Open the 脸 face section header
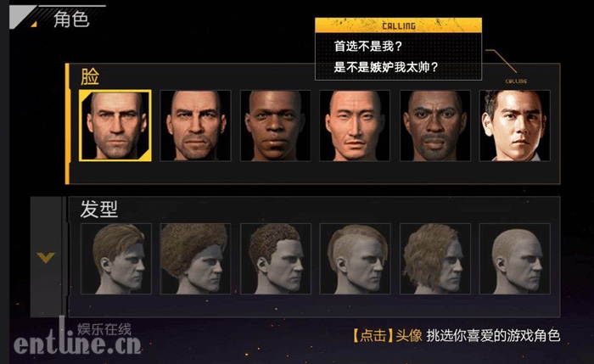Screen dimensions: 594x364 click(x=90, y=77)
